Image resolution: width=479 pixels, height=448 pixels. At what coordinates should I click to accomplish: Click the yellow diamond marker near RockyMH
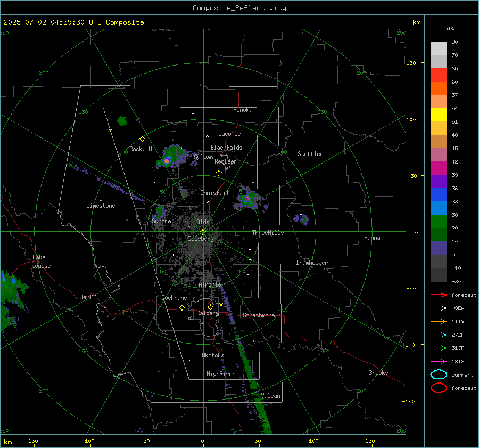click(142, 139)
